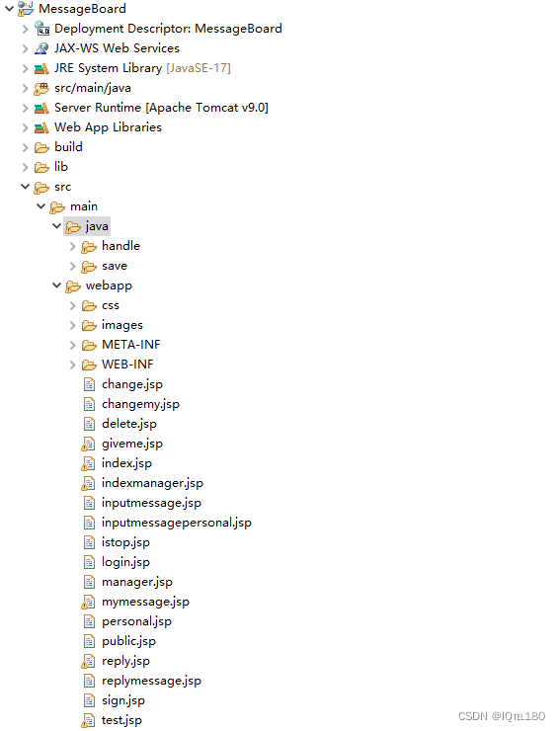Select the src folder label
Screen dimensions: 560x731
pyautogui.click(x=62, y=187)
